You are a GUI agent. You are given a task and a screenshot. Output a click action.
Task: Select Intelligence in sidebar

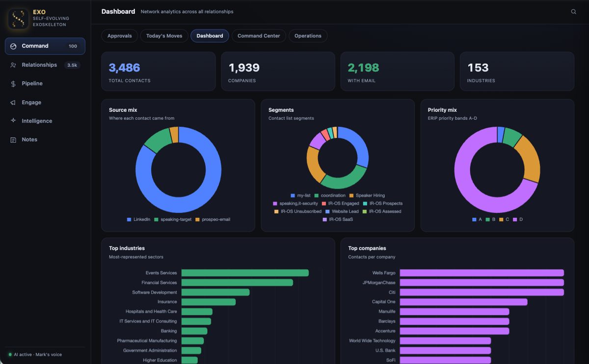pos(45,121)
